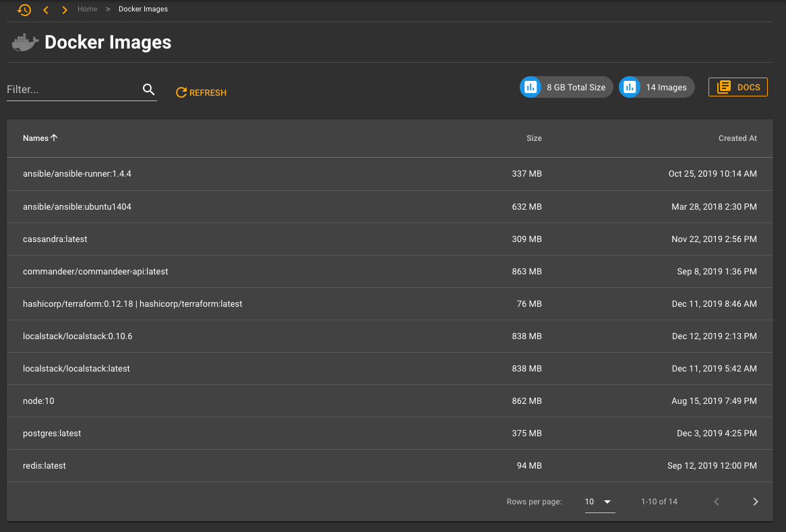The width and height of the screenshot is (786, 532).
Task: Click the Docker whale logo
Action: [25, 42]
